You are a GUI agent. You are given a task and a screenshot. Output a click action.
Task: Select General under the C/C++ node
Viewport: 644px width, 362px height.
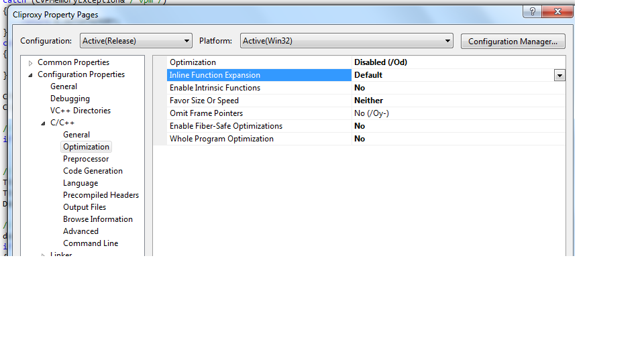[x=76, y=135]
